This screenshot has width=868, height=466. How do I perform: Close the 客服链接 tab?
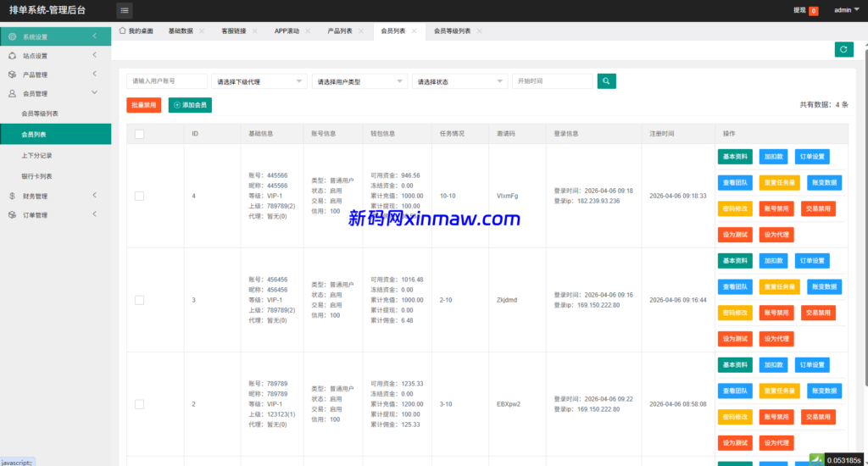click(x=254, y=31)
